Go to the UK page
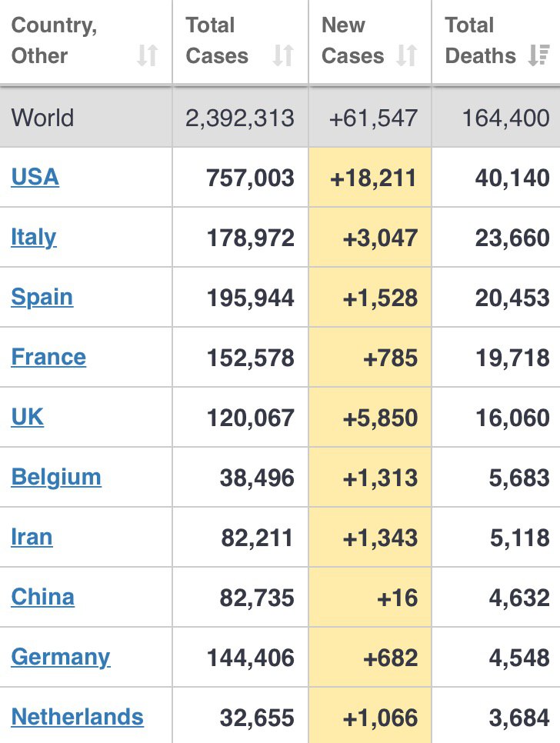Viewport: 560px width, 743px height. tap(28, 417)
